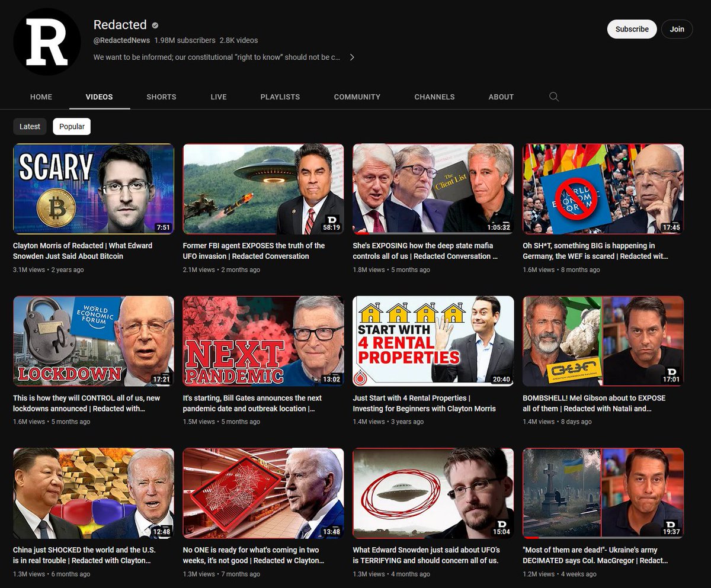The width and height of the screenshot is (711, 588).
Task: Switch to the HOME tab
Action: click(x=41, y=97)
